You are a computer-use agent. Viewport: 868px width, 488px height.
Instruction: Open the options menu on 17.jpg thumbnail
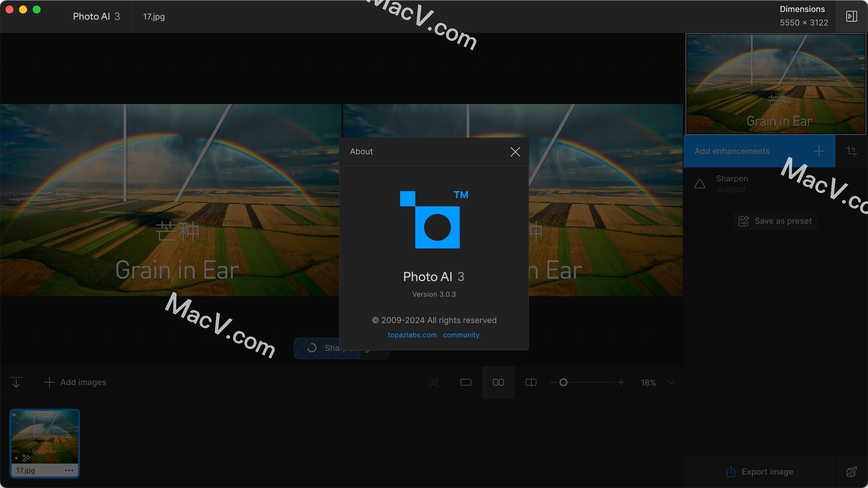click(69, 470)
